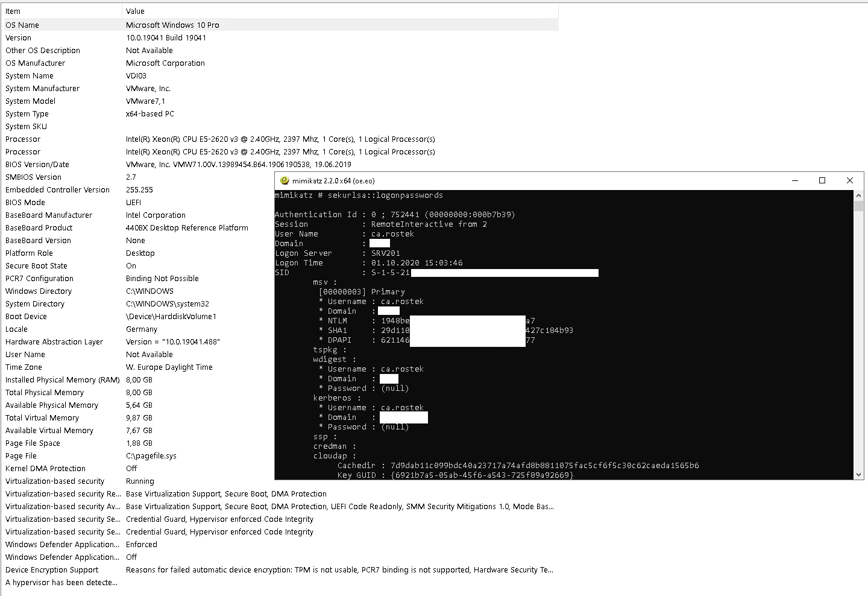The height and width of the screenshot is (596, 868).
Task: Select the Time Zone row
Action: click(x=137, y=367)
